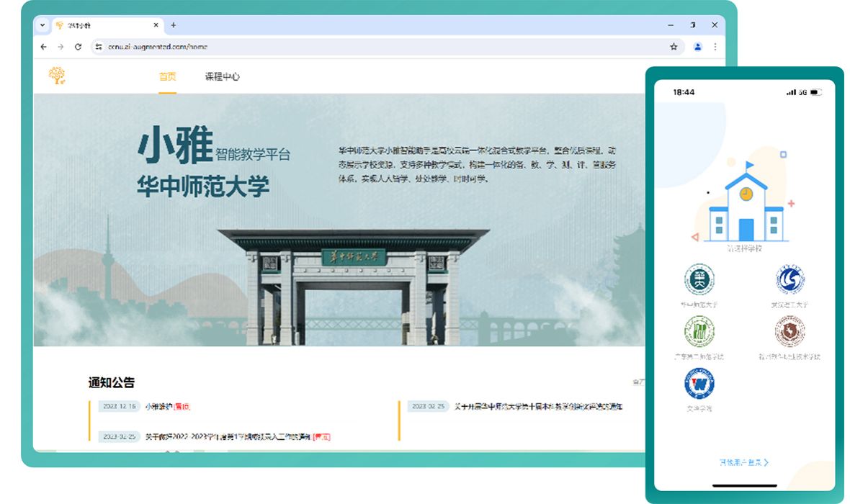This screenshot has height=504, width=850.
Task: Select the blue W school emblem
Action: tap(699, 384)
